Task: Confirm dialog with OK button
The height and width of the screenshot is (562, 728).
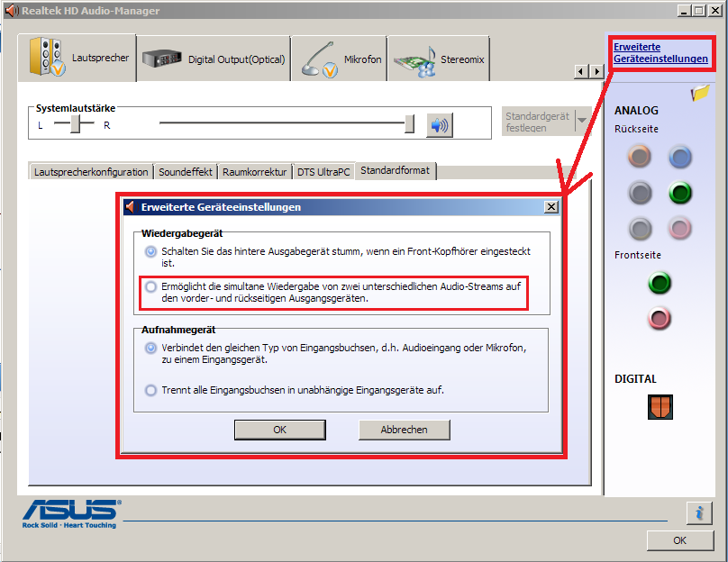Action: pyautogui.click(x=280, y=430)
